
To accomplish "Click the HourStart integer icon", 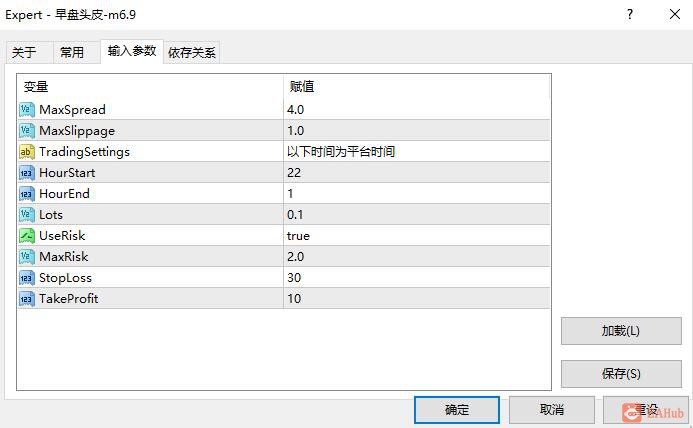I will (x=27, y=173).
